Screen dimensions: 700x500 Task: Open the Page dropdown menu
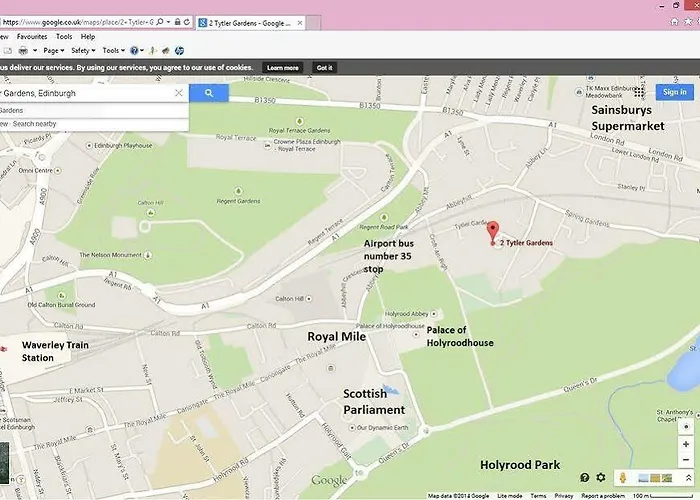pyautogui.click(x=54, y=50)
